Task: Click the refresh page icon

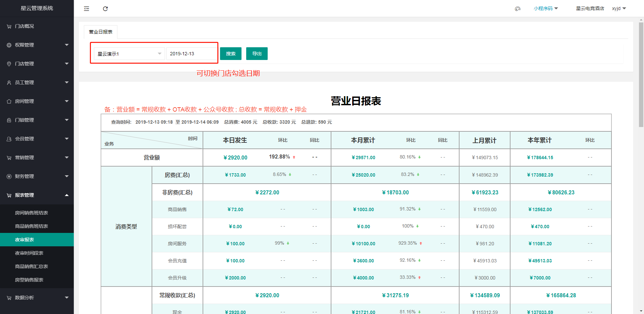Action: (105, 9)
